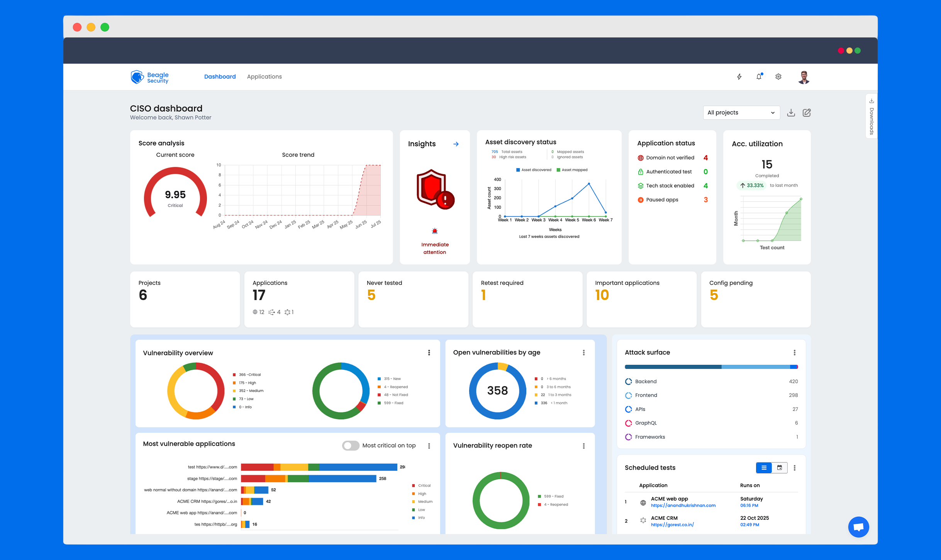Open the gorest.co.in link
Viewport: 941px width, 560px height.
(x=672, y=524)
